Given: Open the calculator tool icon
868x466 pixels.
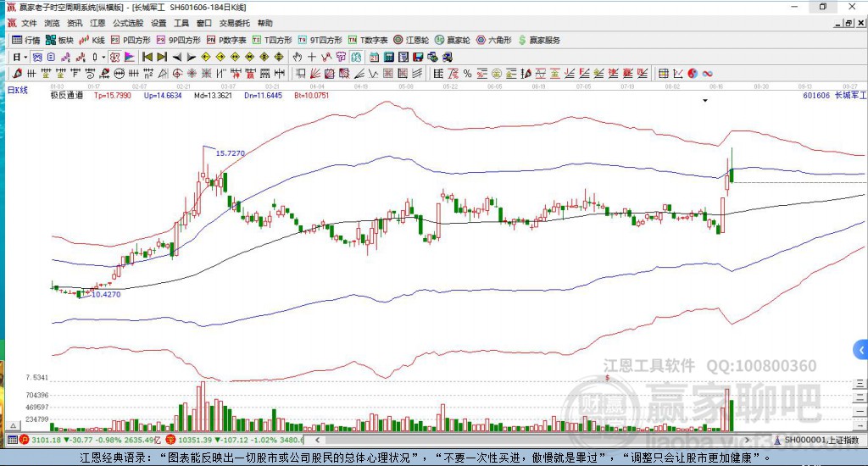Looking at the screenshot, I should click(x=388, y=57).
